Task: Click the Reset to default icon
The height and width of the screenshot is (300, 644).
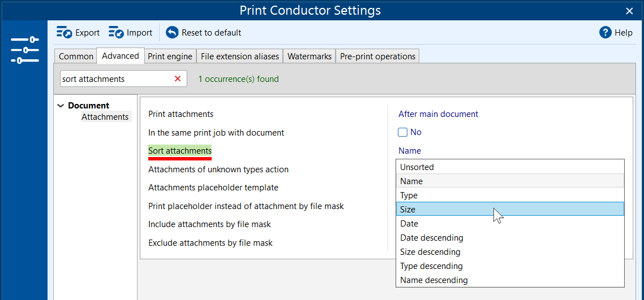Action: (172, 33)
